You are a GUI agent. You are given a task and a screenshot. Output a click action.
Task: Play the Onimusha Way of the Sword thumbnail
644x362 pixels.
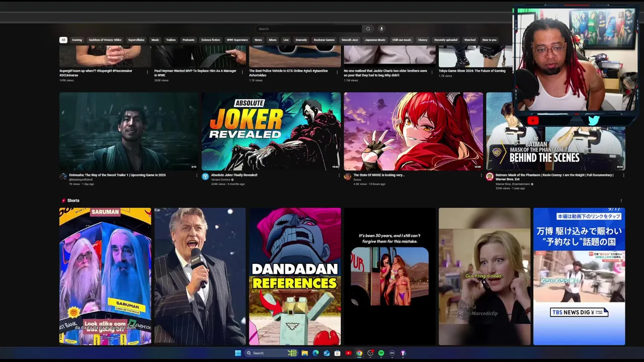[x=129, y=131]
